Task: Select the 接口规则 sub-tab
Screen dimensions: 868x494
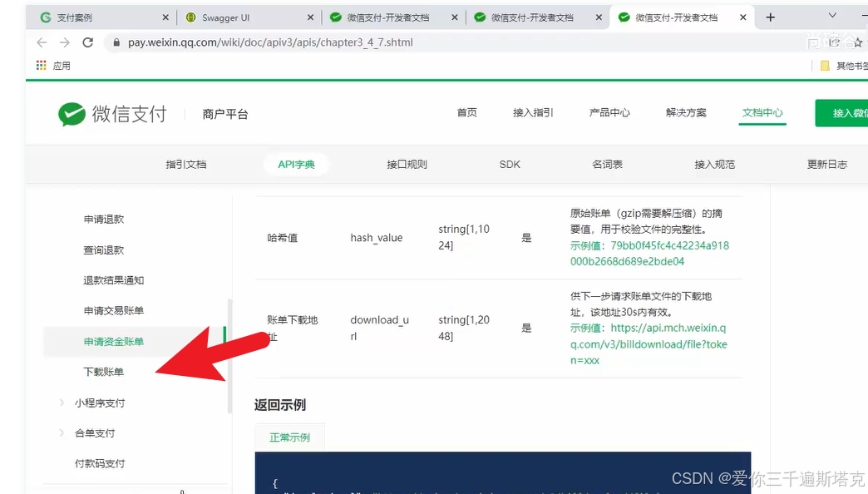Action: (x=407, y=165)
